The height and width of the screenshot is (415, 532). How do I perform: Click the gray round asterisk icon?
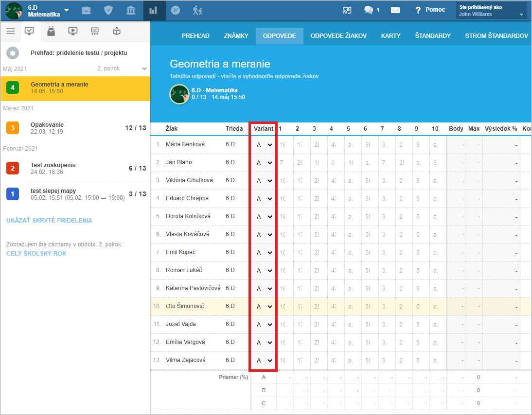13,53
